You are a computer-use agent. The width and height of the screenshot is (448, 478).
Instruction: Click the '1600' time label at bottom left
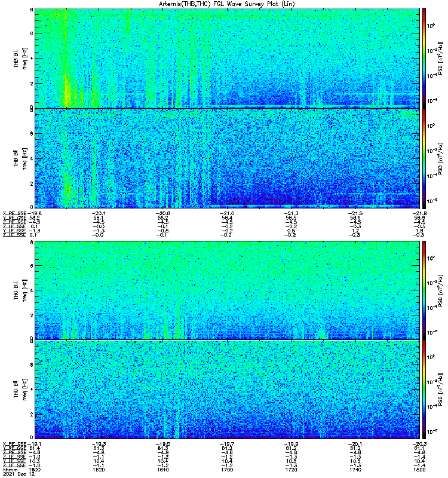35,470
